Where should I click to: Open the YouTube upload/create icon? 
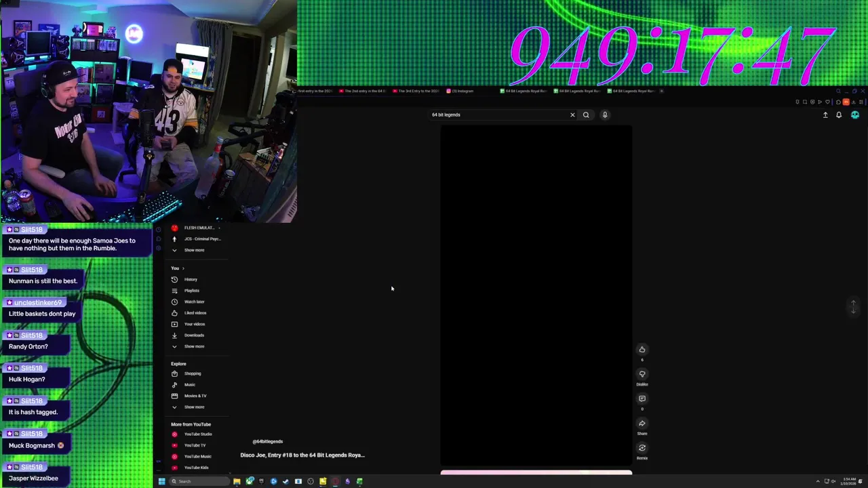coord(825,115)
